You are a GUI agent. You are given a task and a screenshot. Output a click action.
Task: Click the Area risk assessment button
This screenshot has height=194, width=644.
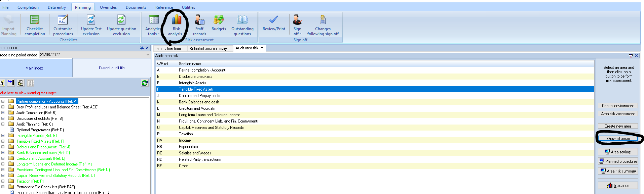click(618, 114)
